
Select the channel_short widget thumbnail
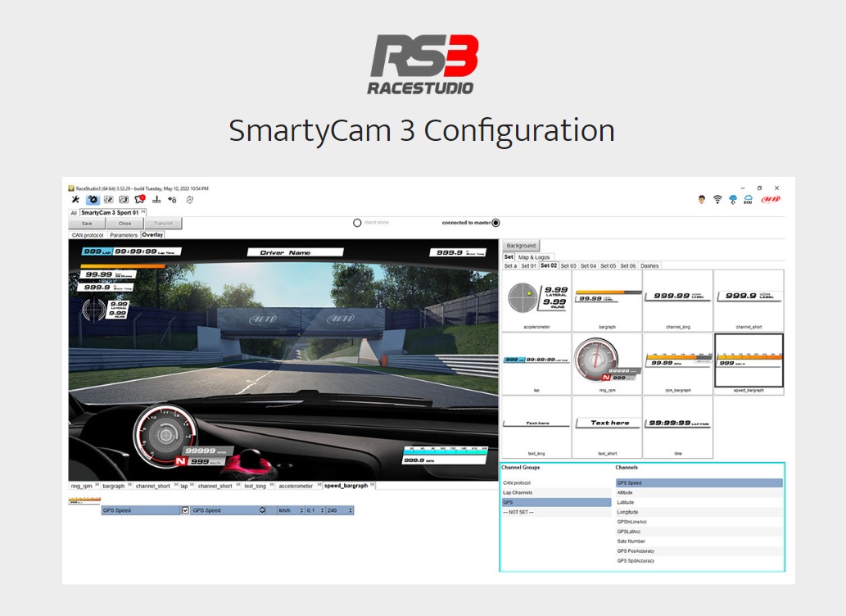749,301
